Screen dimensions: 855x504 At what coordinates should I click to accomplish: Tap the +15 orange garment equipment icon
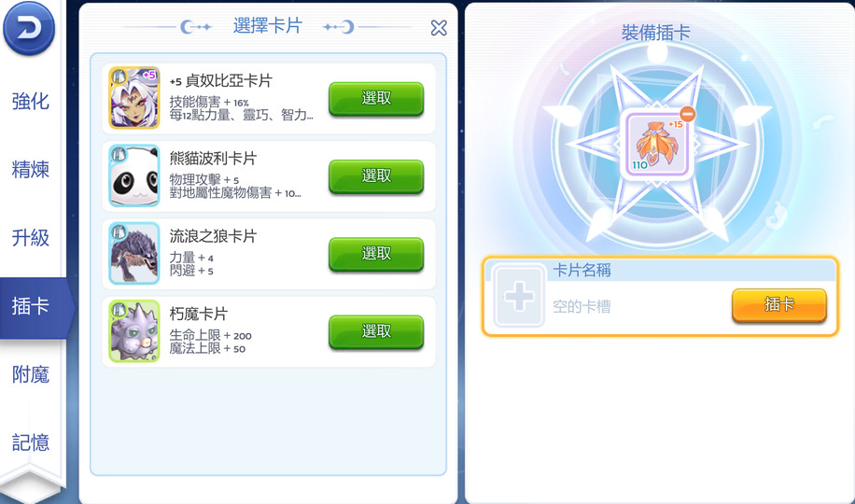pyautogui.click(x=656, y=145)
